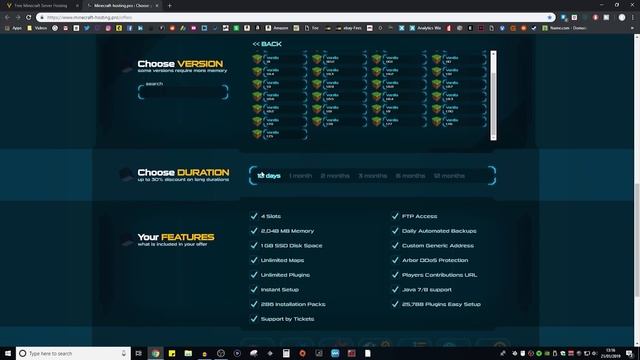Image resolution: width=640 pixels, height=360 pixels.
Task: Select the 6 months duration
Action: 410,176
